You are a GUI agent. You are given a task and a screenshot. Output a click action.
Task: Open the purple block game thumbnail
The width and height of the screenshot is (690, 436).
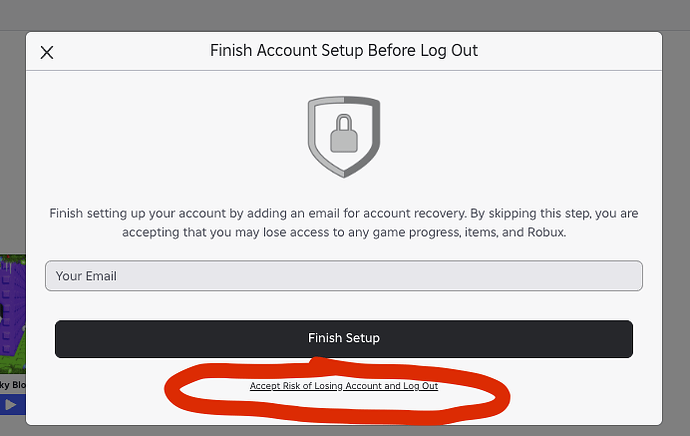(x=12, y=310)
